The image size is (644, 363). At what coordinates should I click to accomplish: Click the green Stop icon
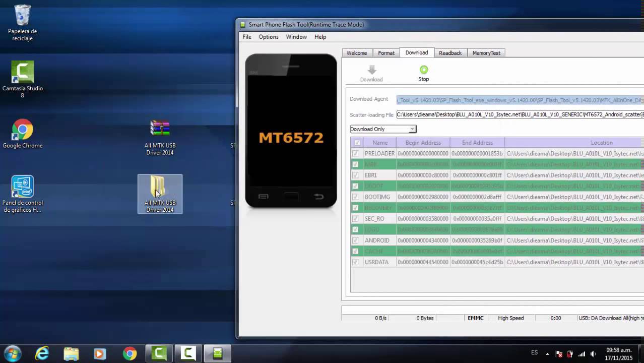[424, 70]
